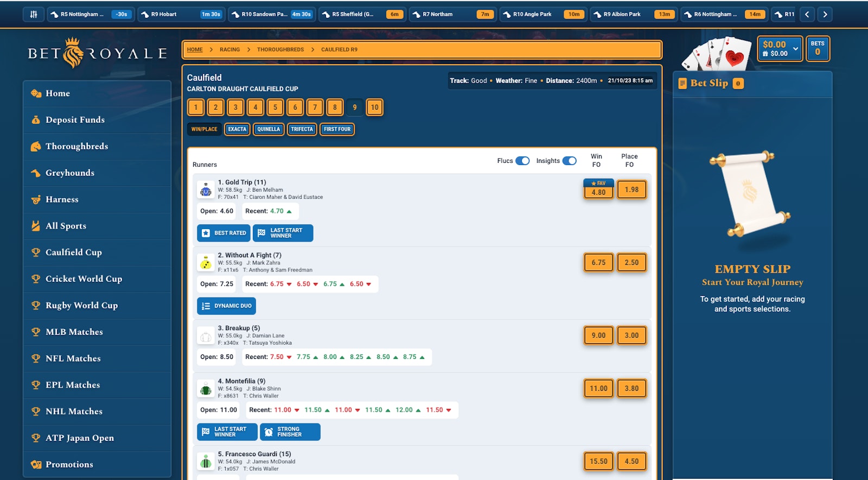Viewport: 868px width, 480px height.
Task: Expand the account balance dropdown
Action: pos(795,48)
